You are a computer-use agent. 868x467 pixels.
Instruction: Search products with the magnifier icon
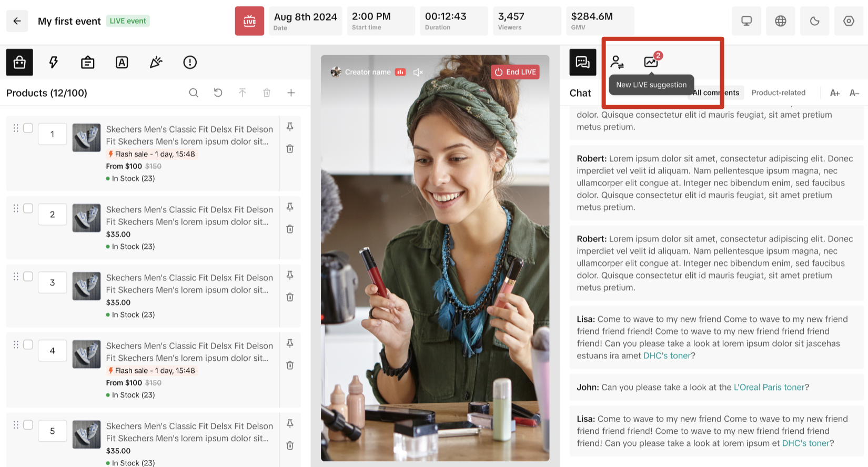pyautogui.click(x=194, y=93)
